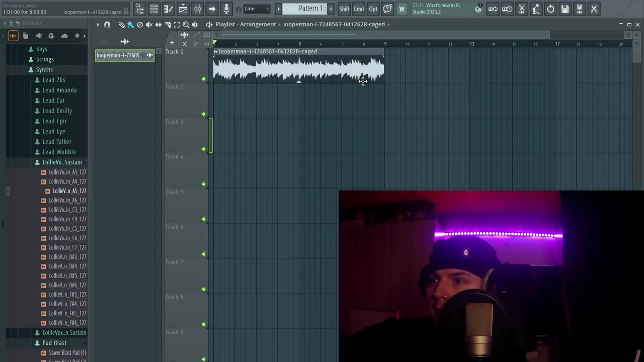The height and width of the screenshot is (362, 644).
Task: Click the Track 5 label
Action: (x=175, y=192)
